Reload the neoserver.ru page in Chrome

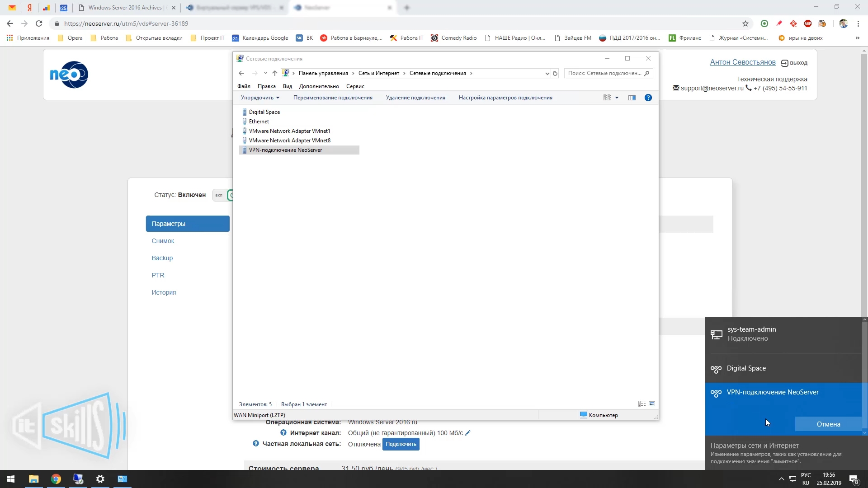(39, 23)
